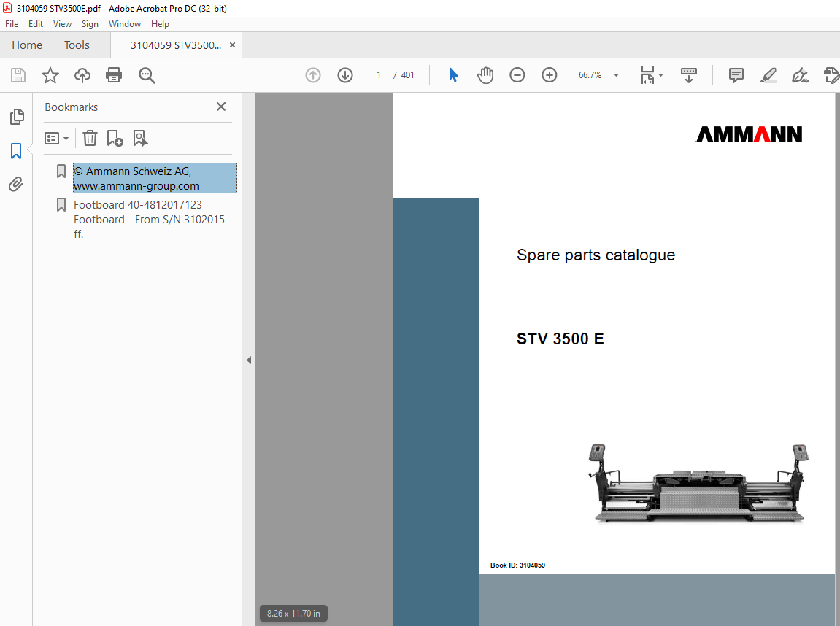Viewport: 840px width, 626px height.
Task: Go to next page arrow
Action: pos(345,75)
